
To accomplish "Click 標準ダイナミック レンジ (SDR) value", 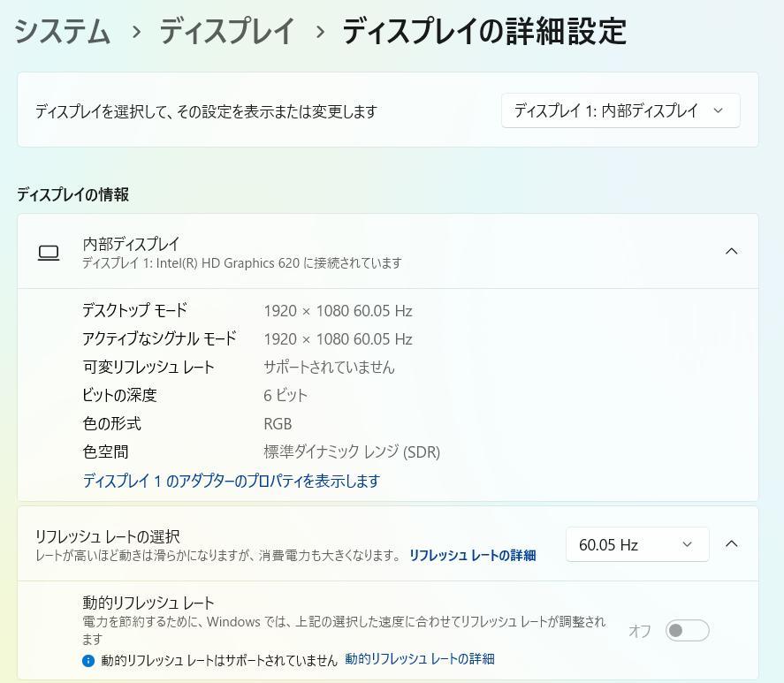I will (x=352, y=452).
